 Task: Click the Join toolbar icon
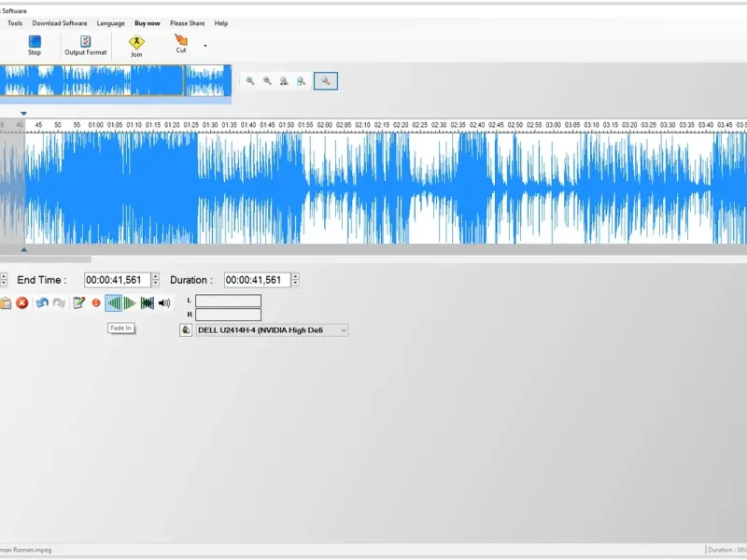click(x=136, y=46)
